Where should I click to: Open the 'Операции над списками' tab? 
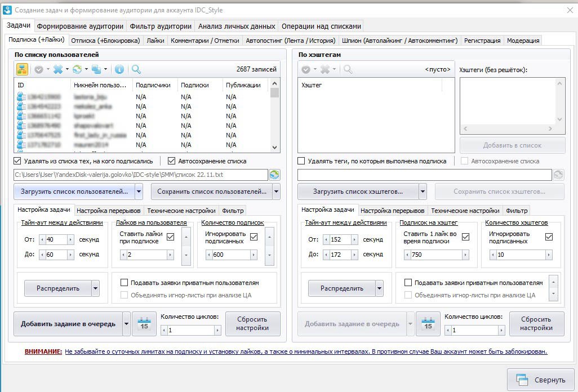[321, 26]
